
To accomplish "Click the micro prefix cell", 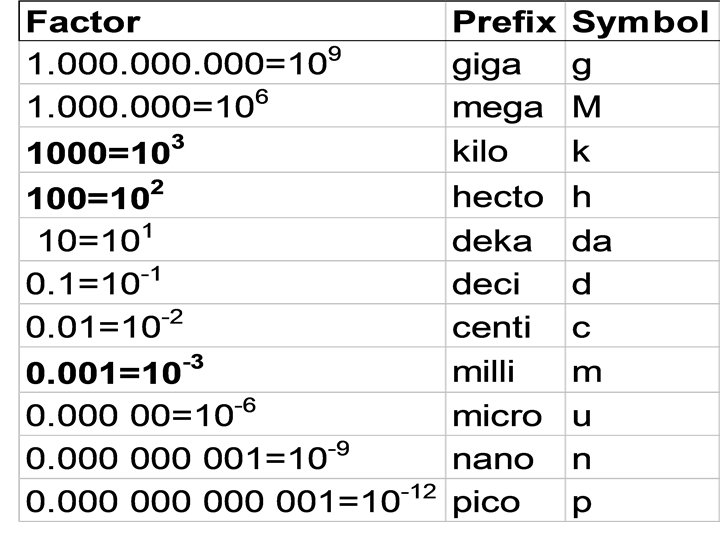I will tap(496, 416).
